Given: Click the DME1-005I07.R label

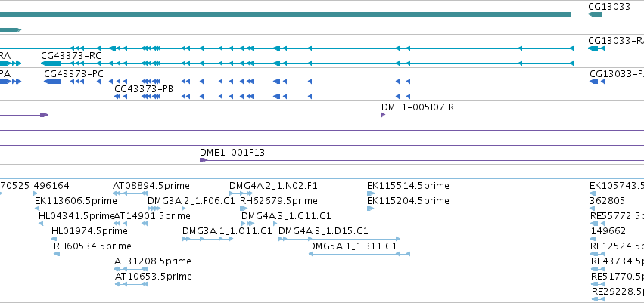Looking at the screenshot, I should tap(418, 107).
